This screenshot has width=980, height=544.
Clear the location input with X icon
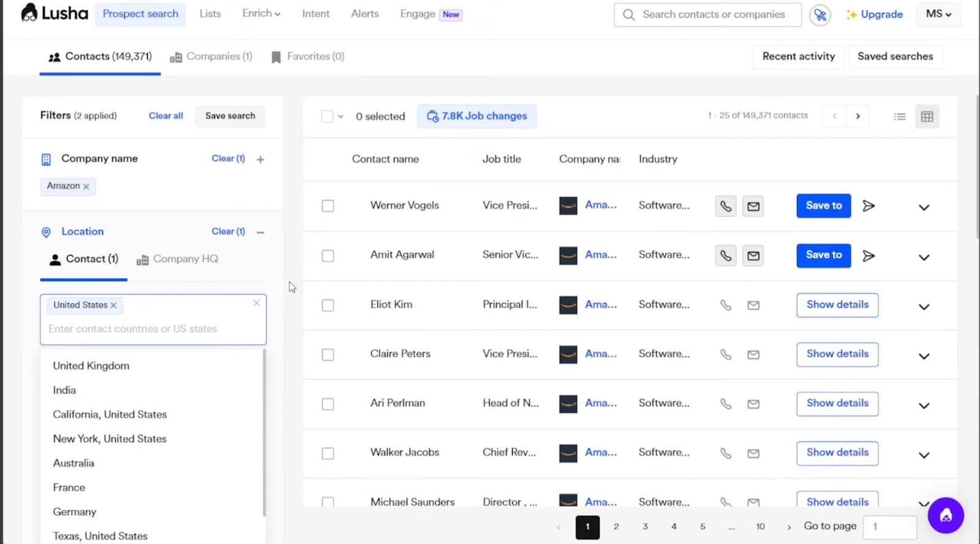[257, 303]
